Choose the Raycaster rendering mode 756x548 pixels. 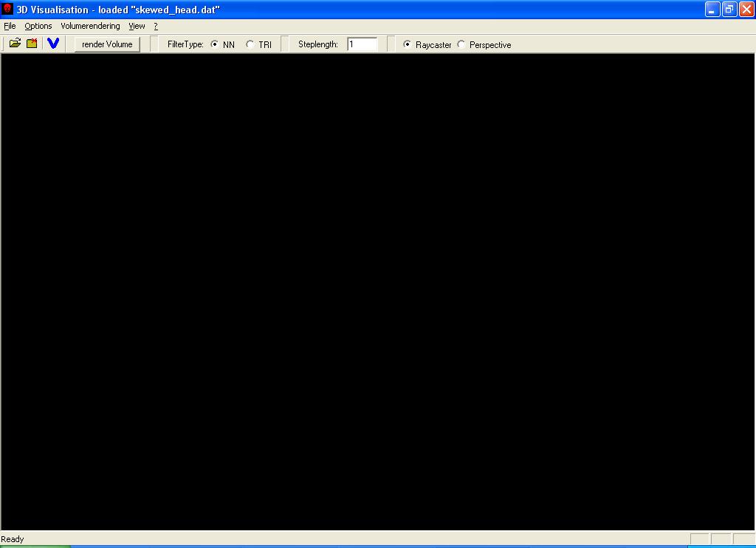point(408,44)
